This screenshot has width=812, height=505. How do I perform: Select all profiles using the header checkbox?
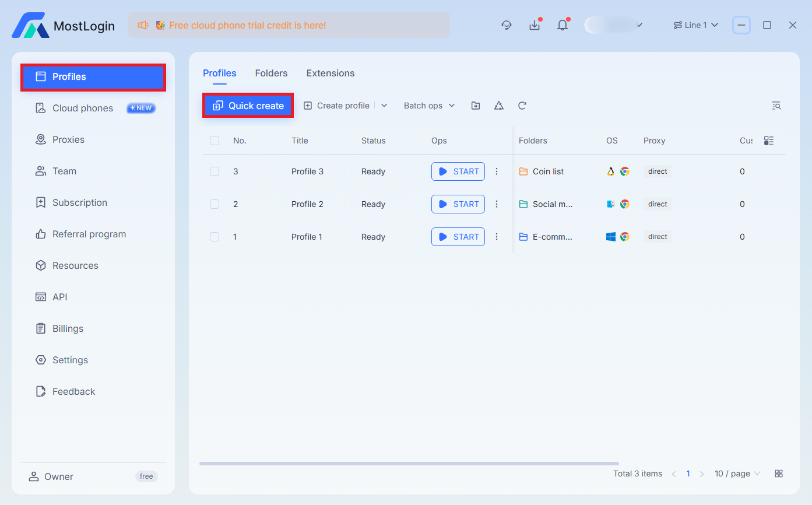coord(215,141)
